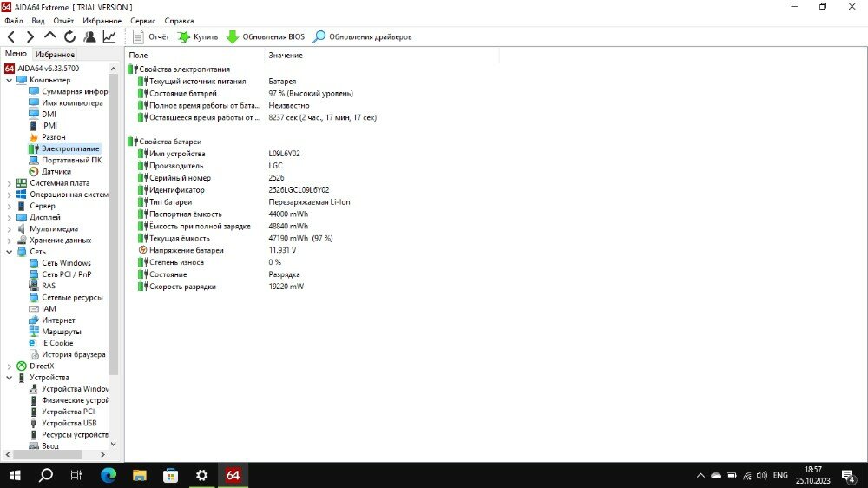Select the Интернет tree item

click(52, 320)
